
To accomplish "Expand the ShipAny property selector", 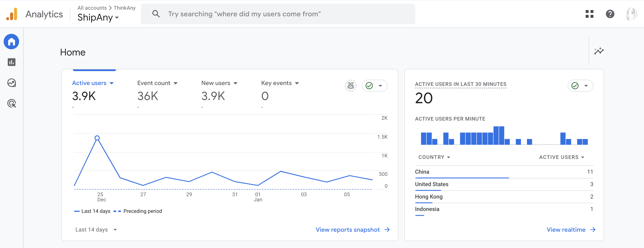I will pos(98,18).
